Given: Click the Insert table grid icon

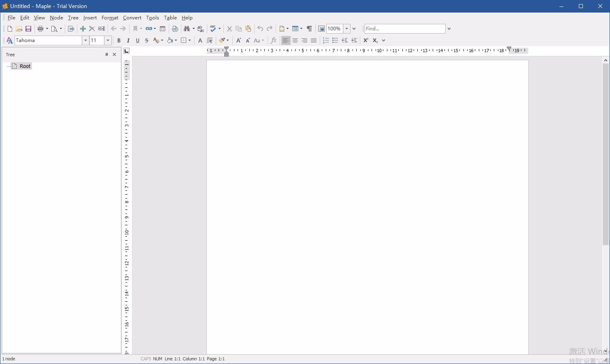Looking at the screenshot, I should (163, 29).
